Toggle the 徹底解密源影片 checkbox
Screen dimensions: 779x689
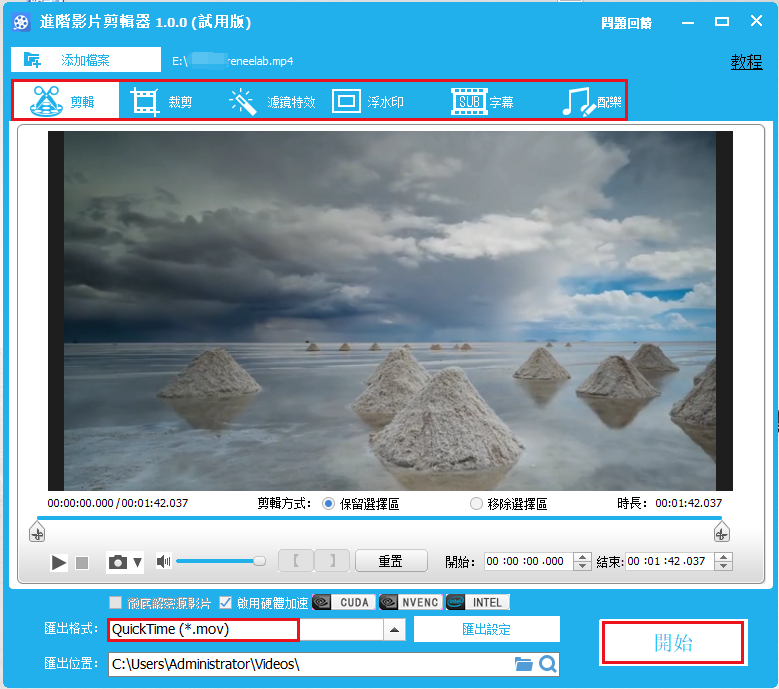[x=115, y=603]
